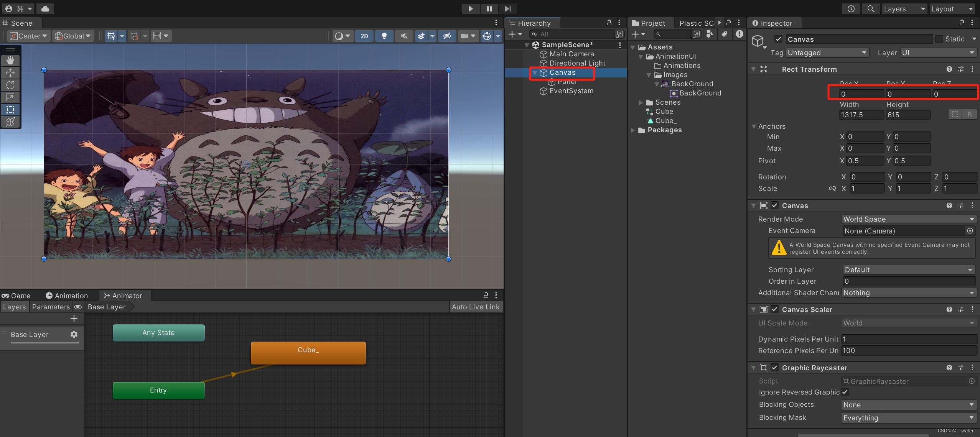Select the Transform tool
The width and height of the screenshot is (980, 437).
(x=10, y=122)
